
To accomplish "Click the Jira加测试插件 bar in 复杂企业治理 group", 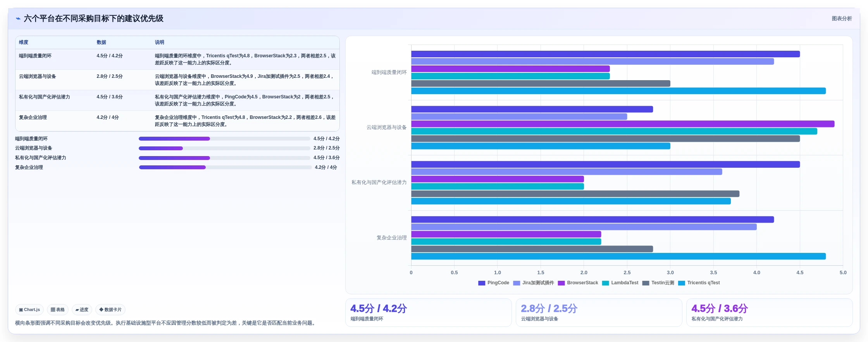I will coord(584,227).
